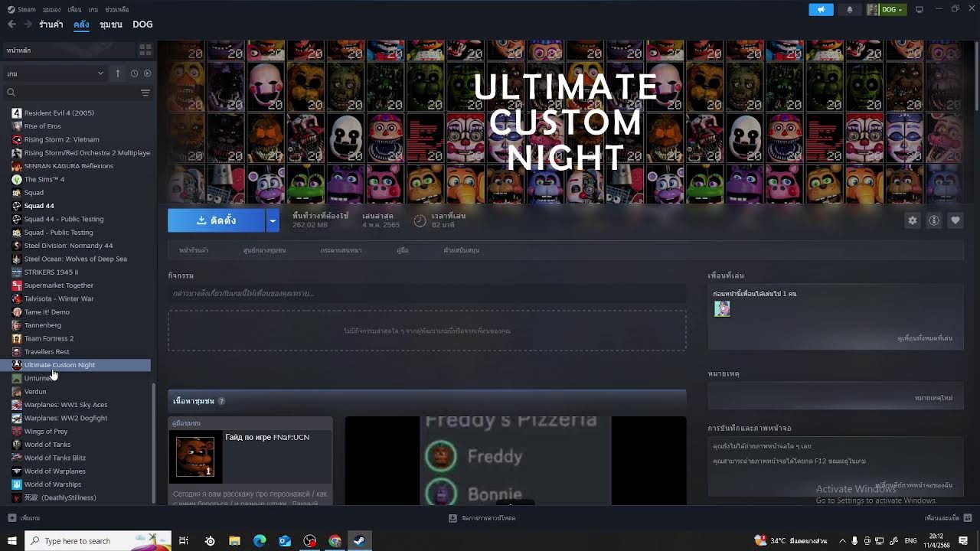Open the ช่วยเหลือ menu
The height and width of the screenshot is (551, 980).
point(116,9)
